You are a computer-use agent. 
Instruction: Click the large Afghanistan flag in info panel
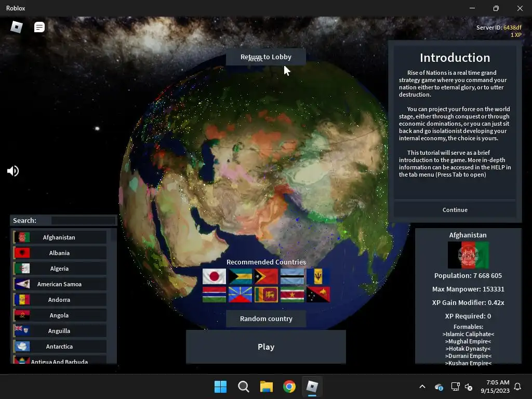468,255
